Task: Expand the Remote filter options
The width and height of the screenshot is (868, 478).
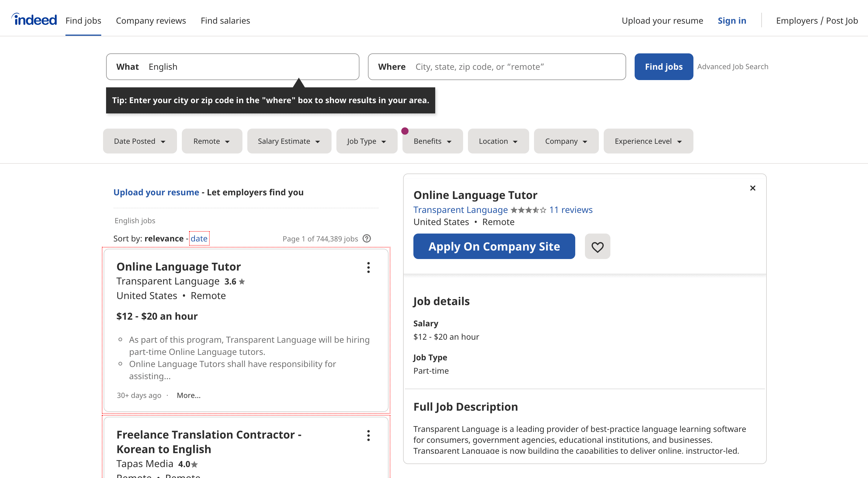Action: pyautogui.click(x=212, y=141)
